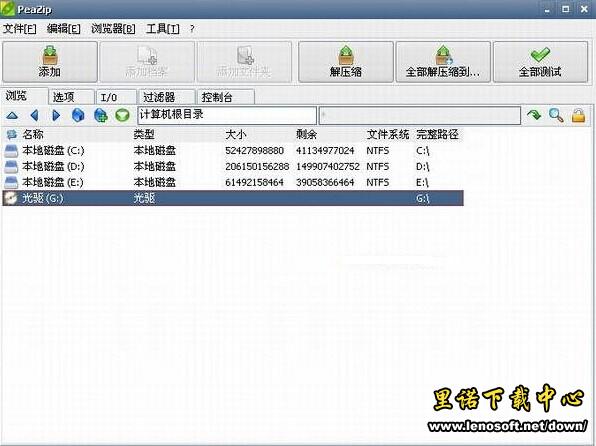Click the yellow padlock password icon

579,115
